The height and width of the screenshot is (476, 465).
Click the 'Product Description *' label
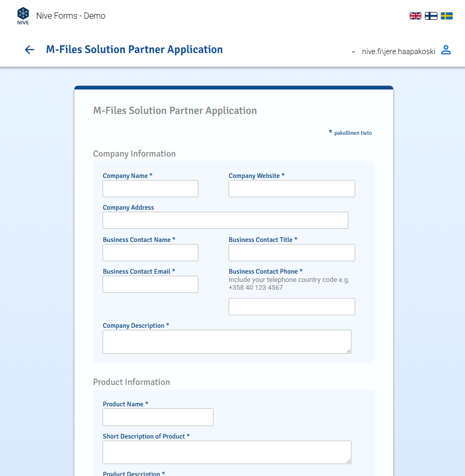tap(134, 473)
